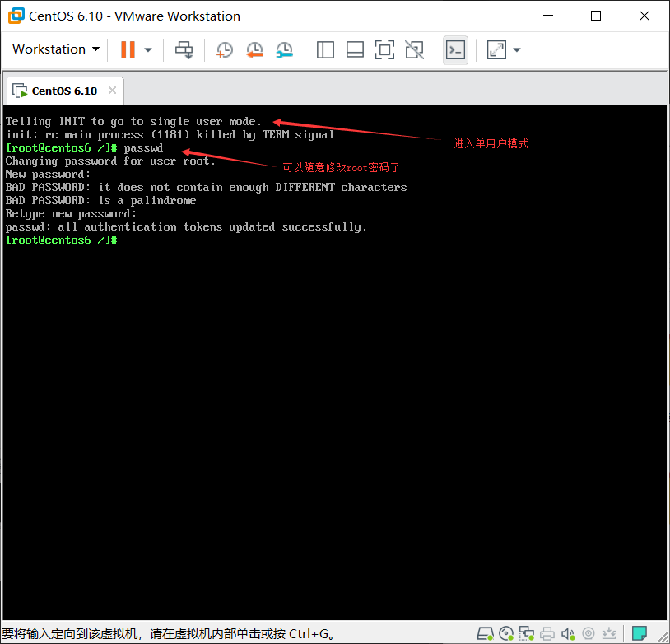Viewport: 670px width, 644px height.
Task: Revert virtual machine to previous snapshot
Action: pos(254,50)
